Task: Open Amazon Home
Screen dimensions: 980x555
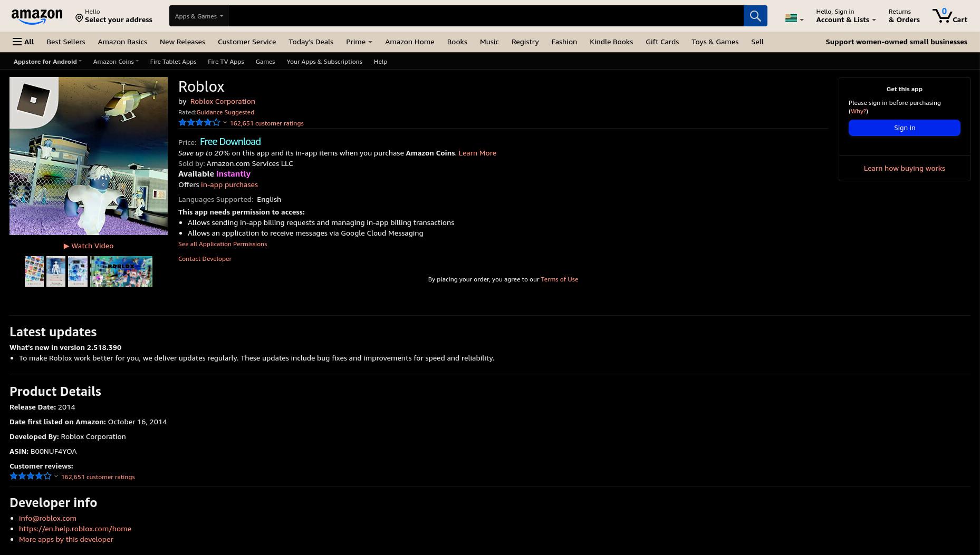Action: [x=410, y=42]
